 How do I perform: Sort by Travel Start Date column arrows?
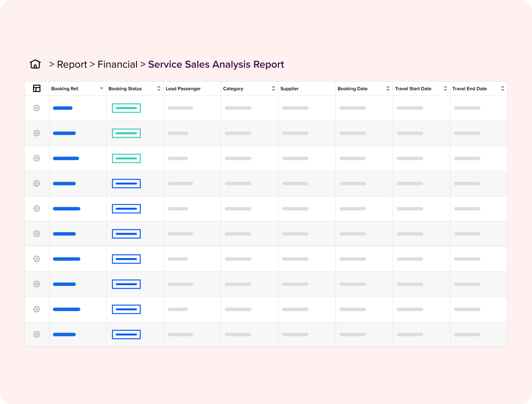coord(445,88)
